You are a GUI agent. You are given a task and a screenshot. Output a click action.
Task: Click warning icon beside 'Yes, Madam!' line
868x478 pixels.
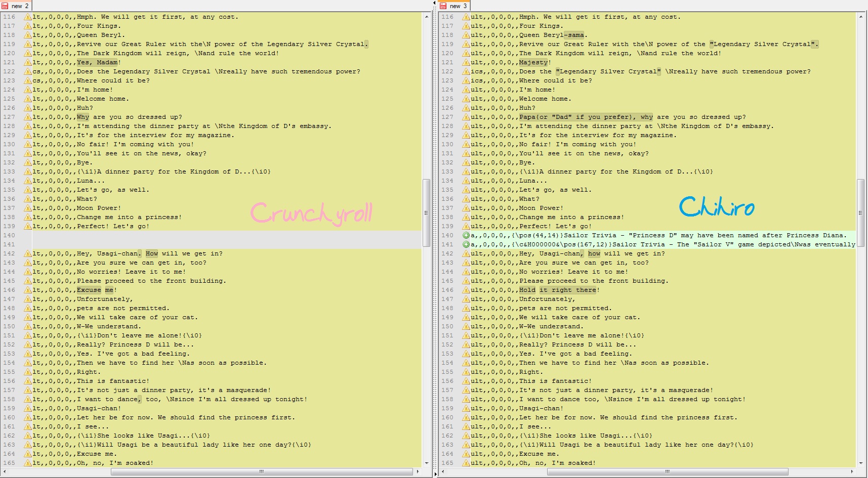(x=28, y=62)
